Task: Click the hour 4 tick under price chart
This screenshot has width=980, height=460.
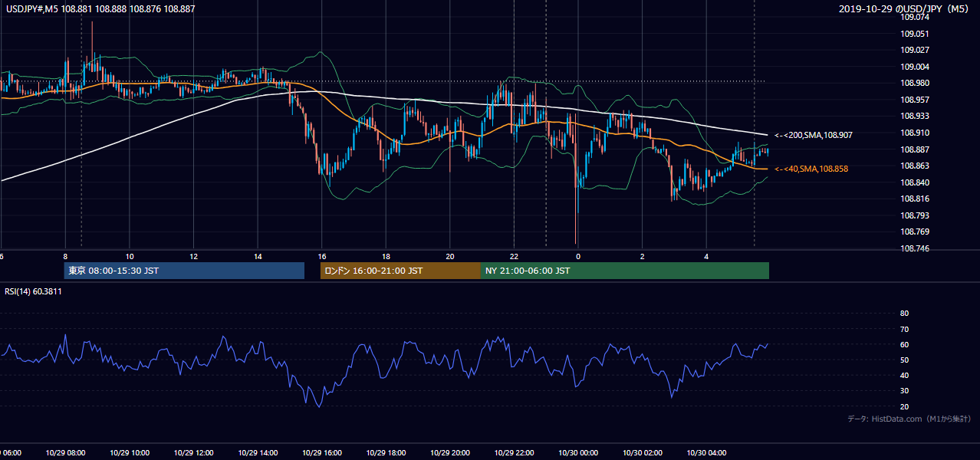Action: (x=706, y=257)
